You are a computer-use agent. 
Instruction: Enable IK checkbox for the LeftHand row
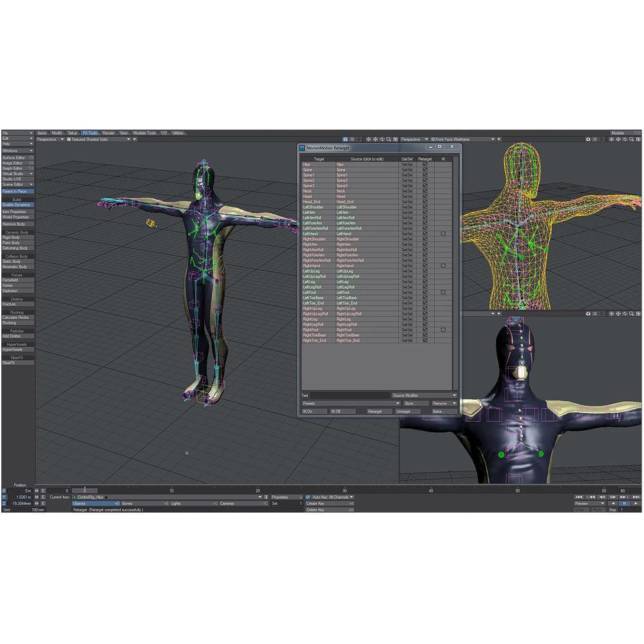443,234
